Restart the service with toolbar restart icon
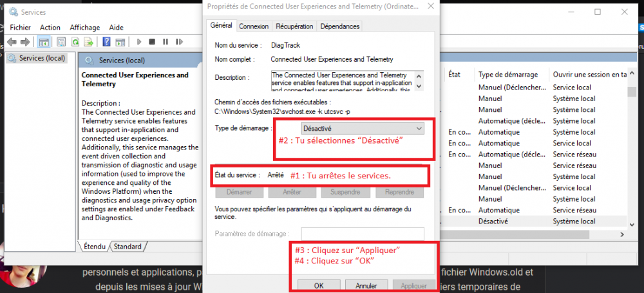The height and width of the screenshot is (293, 644). [x=178, y=41]
